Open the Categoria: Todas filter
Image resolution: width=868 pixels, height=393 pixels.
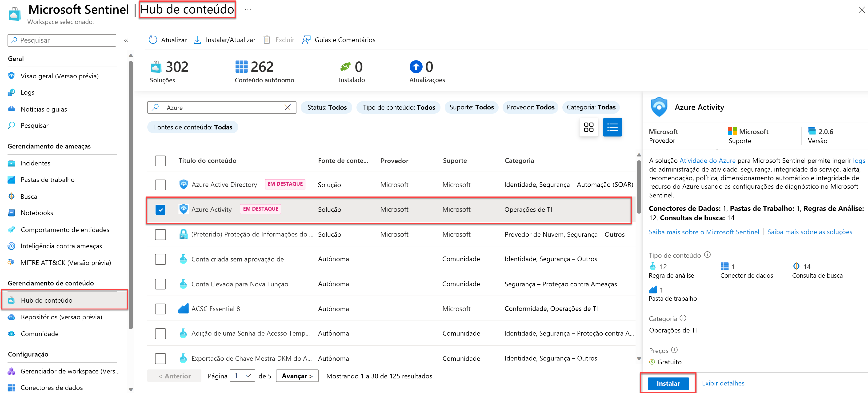click(x=591, y=107)
